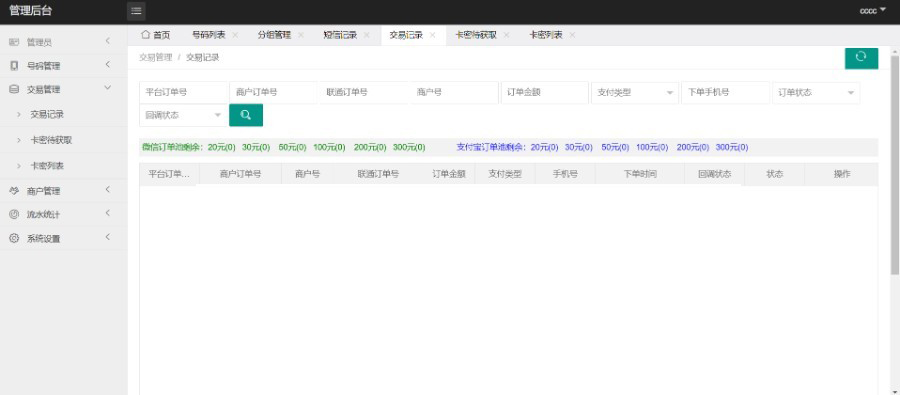
Task: Click 微信订单池剩余 label text
Action: pyautogui.click(x=173, y=147)
